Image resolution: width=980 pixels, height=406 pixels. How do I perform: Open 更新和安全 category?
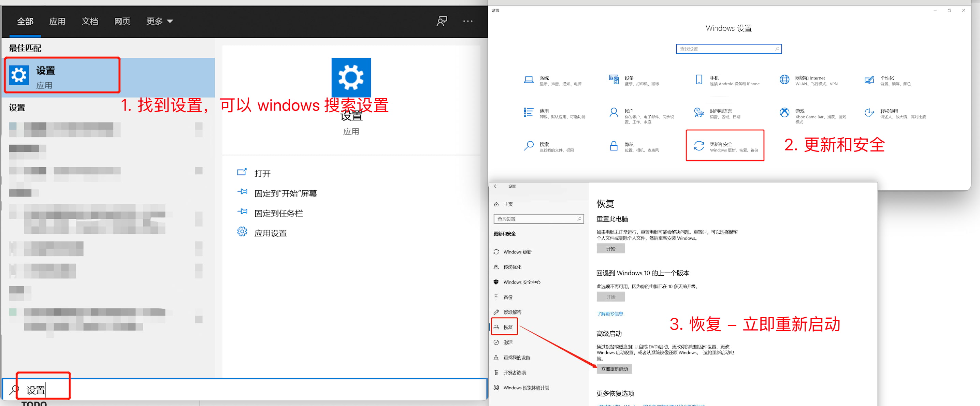725,146
